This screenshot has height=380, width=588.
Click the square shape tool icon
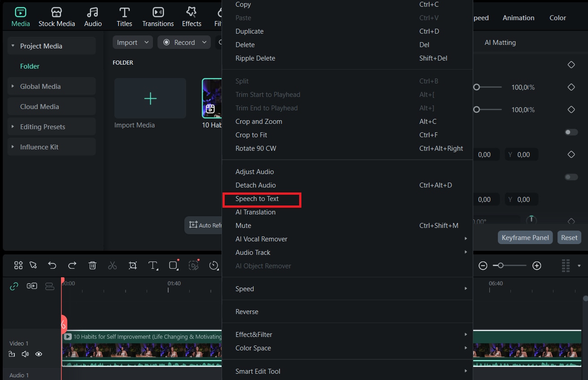pyautogui.click(x=174, y=265)
